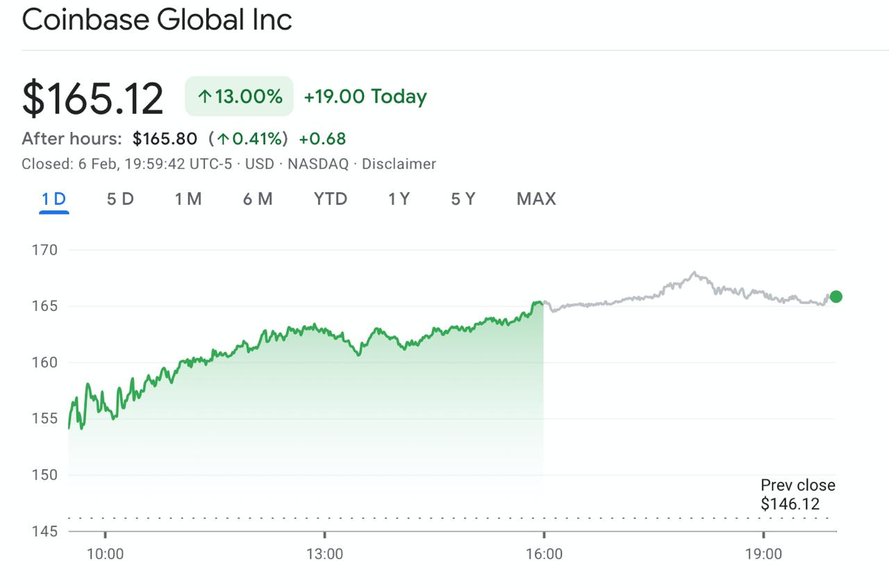Open the 1 M range tab
This screenshot has width=889, height=588.
tap(188, 199)
